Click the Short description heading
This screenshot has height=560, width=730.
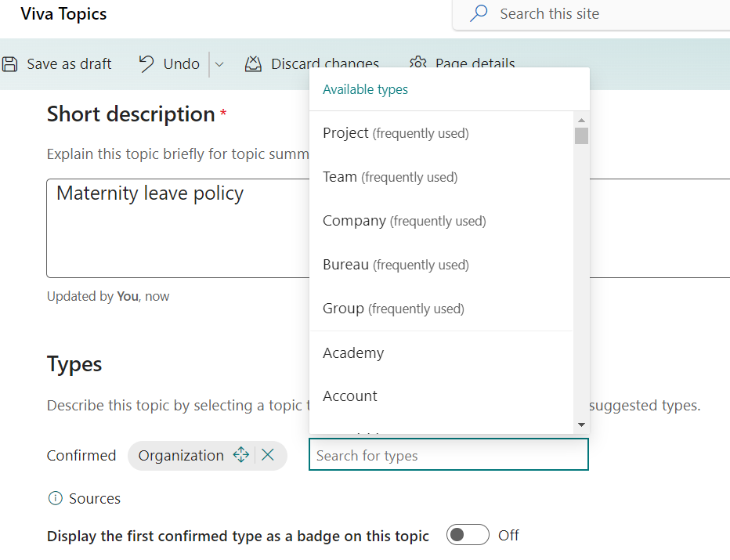(131, 114)
